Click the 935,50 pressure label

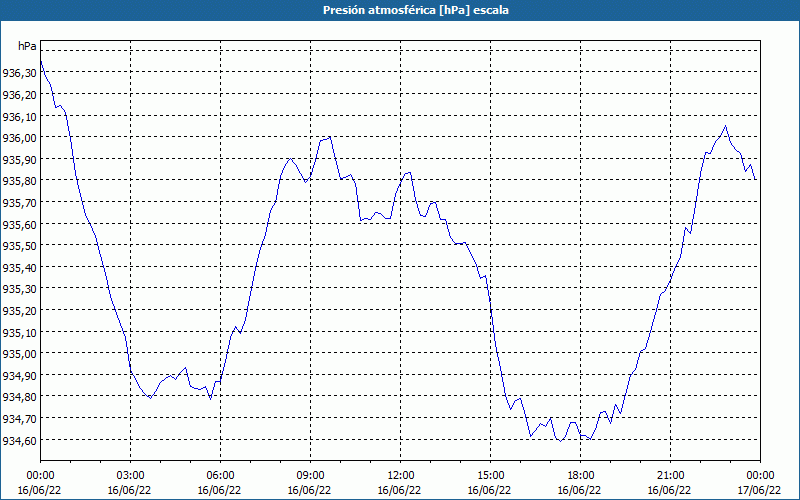coord(19,246)
